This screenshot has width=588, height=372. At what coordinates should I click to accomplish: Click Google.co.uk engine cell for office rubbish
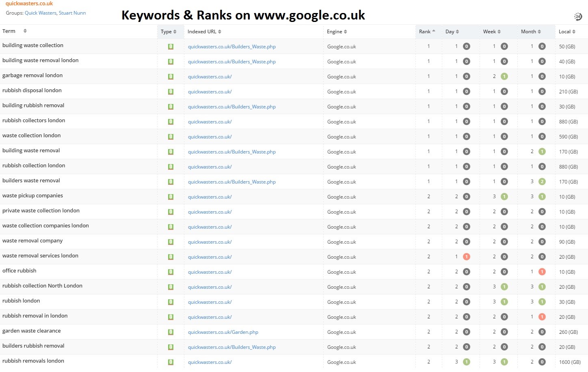(x=342, y=272)
